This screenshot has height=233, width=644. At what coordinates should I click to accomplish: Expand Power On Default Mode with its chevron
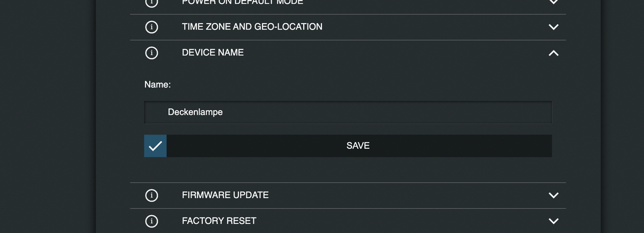click(554, 2)
